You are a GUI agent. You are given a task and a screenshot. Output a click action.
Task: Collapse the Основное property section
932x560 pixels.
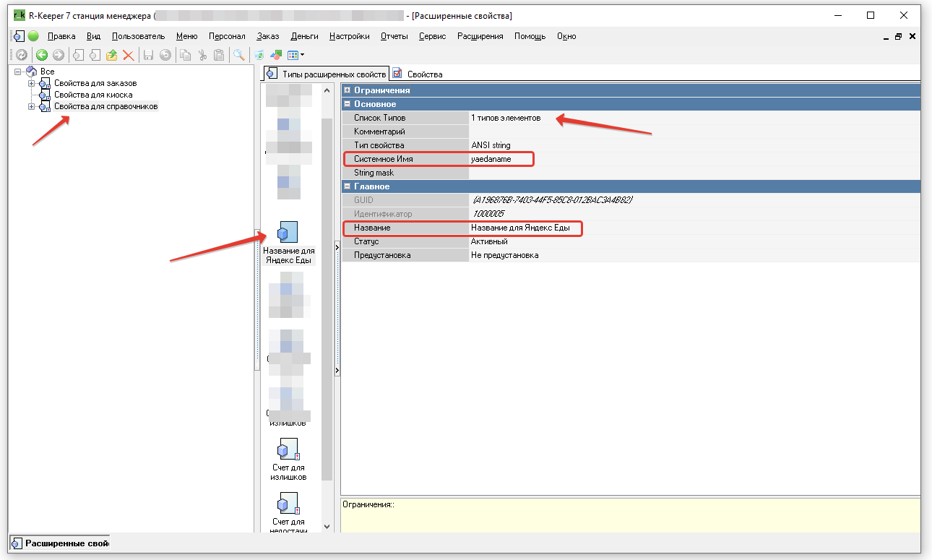coord(348,104)
